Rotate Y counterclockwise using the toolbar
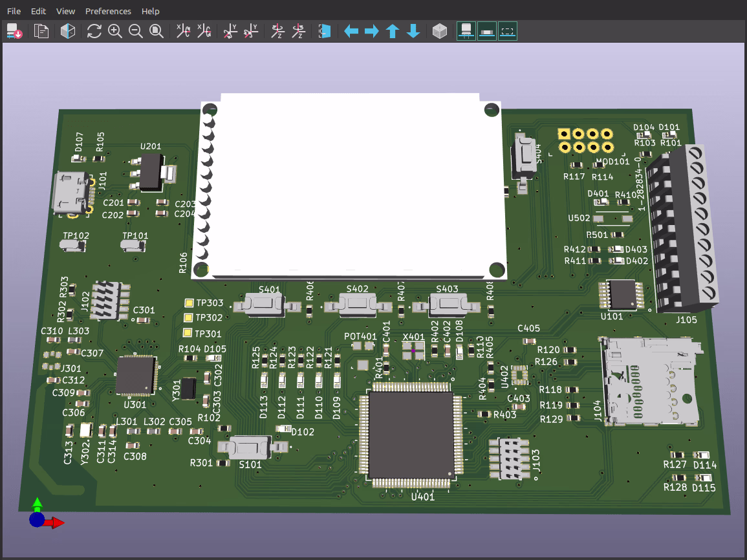Screen dimensions: 747x560 [252, 31]
